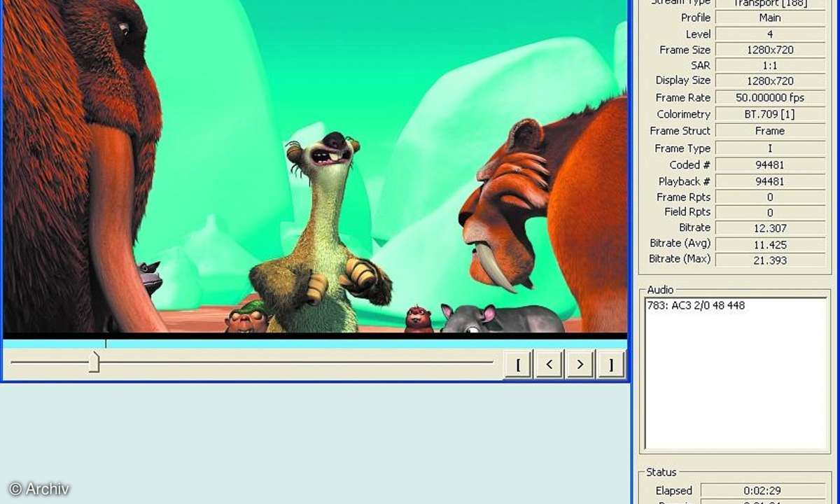Step back one frame with '<' button
The width and height of the screenshot is (840, 504).
(549, 365)
